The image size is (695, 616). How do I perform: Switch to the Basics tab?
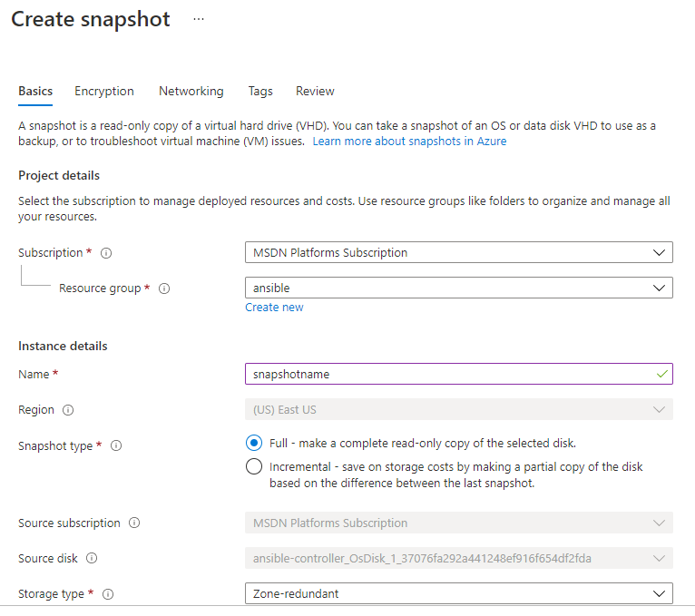35,92
